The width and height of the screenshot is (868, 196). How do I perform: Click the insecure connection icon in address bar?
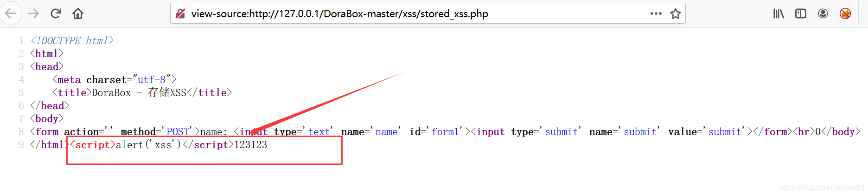(x=180, y=13)
